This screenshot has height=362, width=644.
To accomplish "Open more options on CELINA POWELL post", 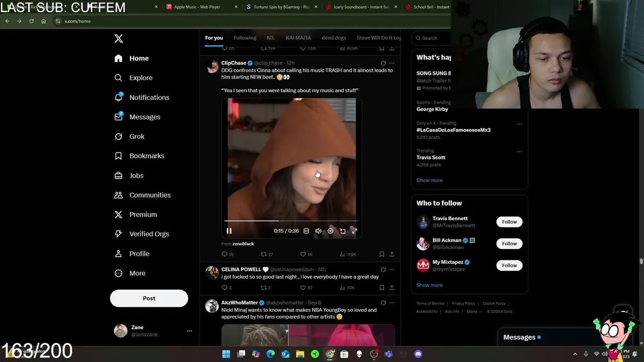I will click(x=392, y=269).
